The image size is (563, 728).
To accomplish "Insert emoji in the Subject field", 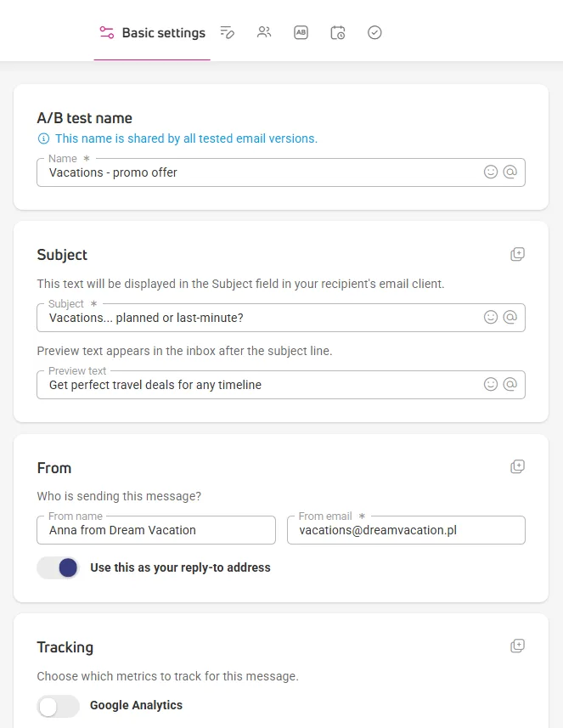I will pyautogui.click(x=491, y=317).
